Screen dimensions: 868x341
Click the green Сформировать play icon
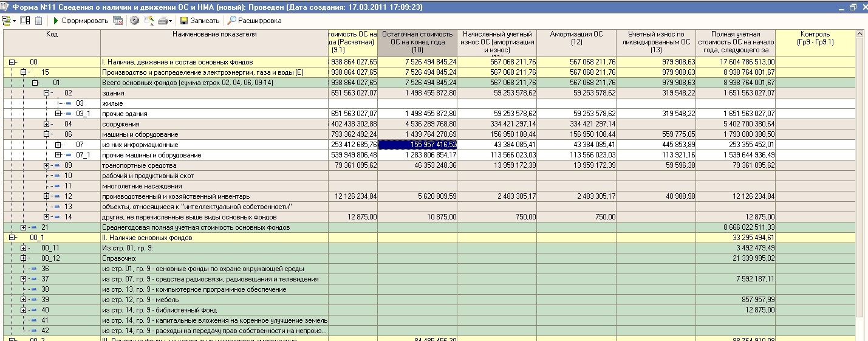click(56, 21)
